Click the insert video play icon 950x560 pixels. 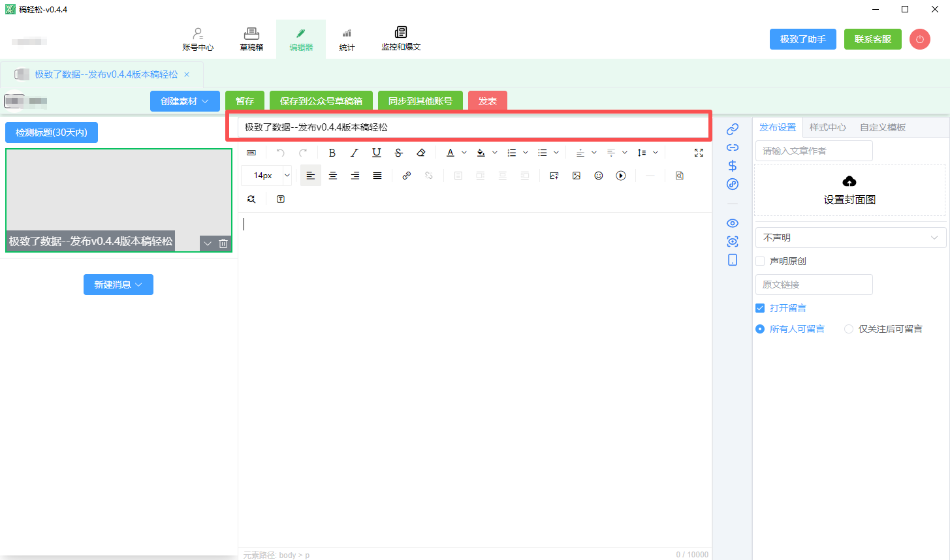621,176
